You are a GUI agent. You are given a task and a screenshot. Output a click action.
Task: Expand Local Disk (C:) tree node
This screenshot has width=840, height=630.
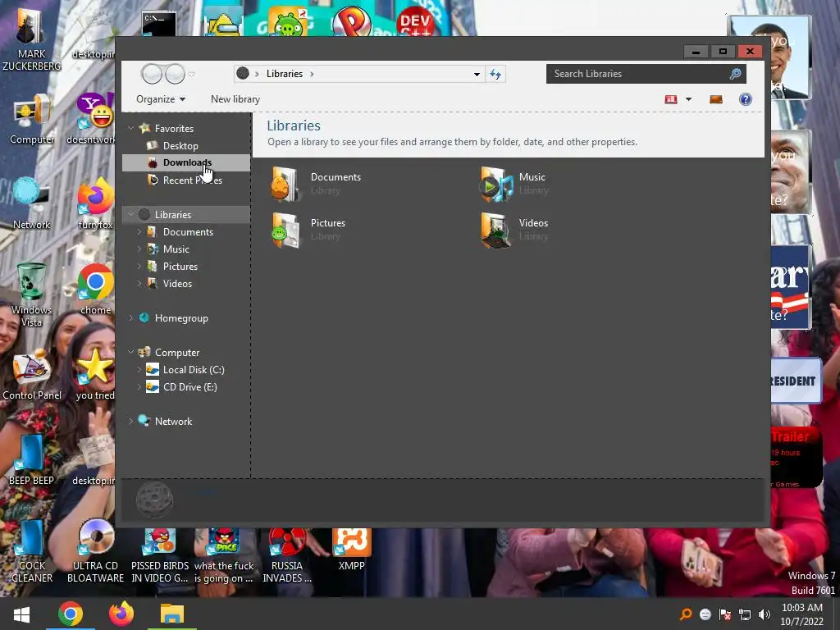pos(139,370)
